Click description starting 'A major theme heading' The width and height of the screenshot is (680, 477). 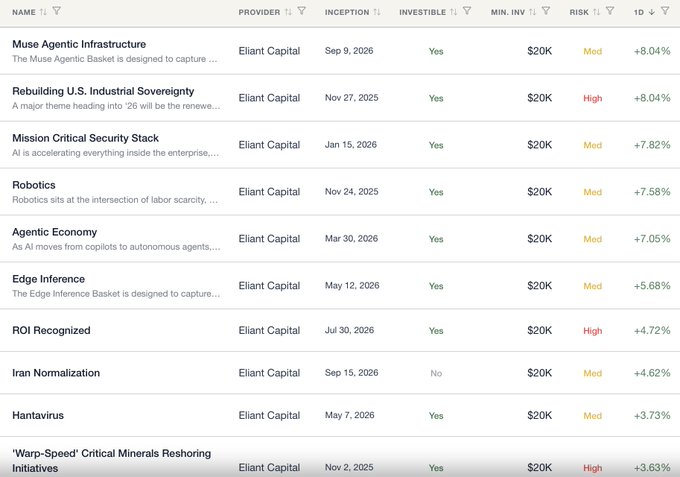pos(116,106)
